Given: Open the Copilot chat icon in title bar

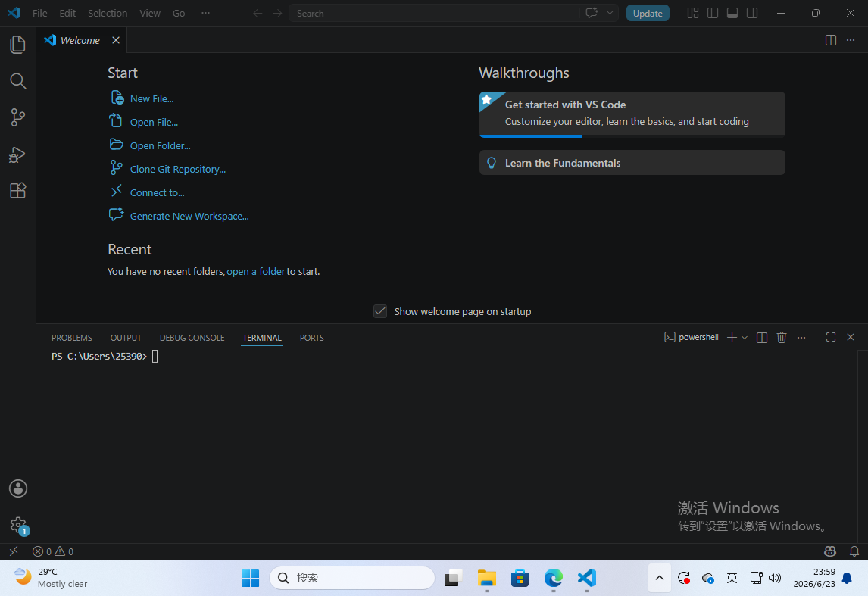Looking at the screenshot, I should pos(592,13).
